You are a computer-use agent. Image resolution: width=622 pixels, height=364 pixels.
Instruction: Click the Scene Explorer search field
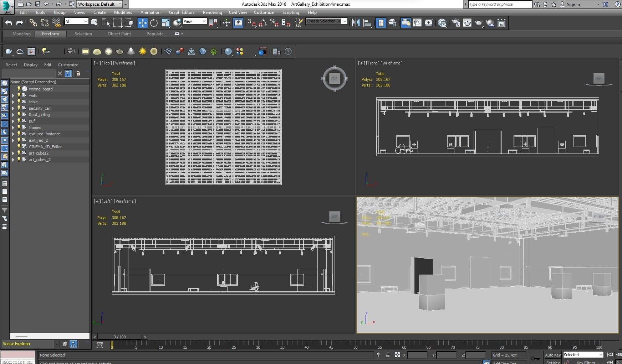click(x=29, y=73)
